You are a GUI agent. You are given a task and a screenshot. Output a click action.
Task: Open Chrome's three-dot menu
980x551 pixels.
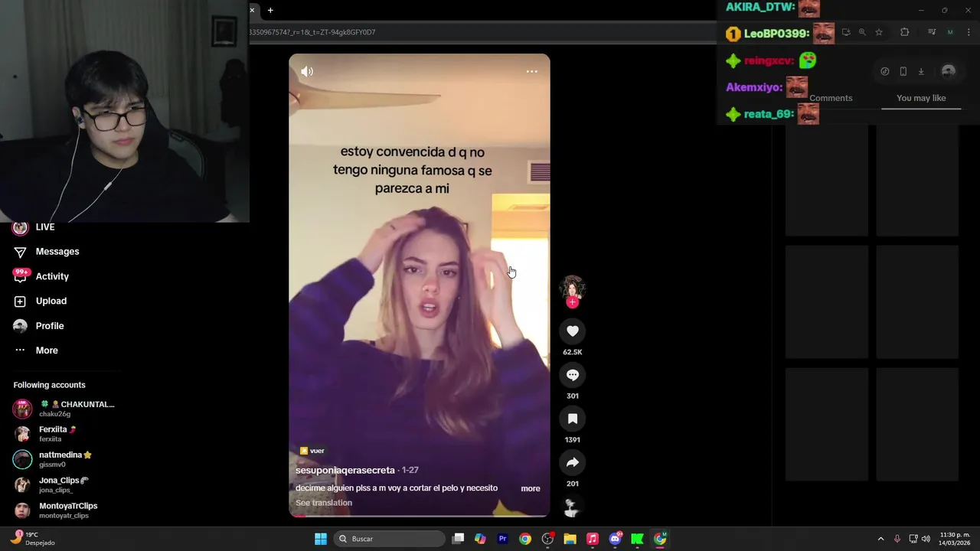click(x=968, y=32)
